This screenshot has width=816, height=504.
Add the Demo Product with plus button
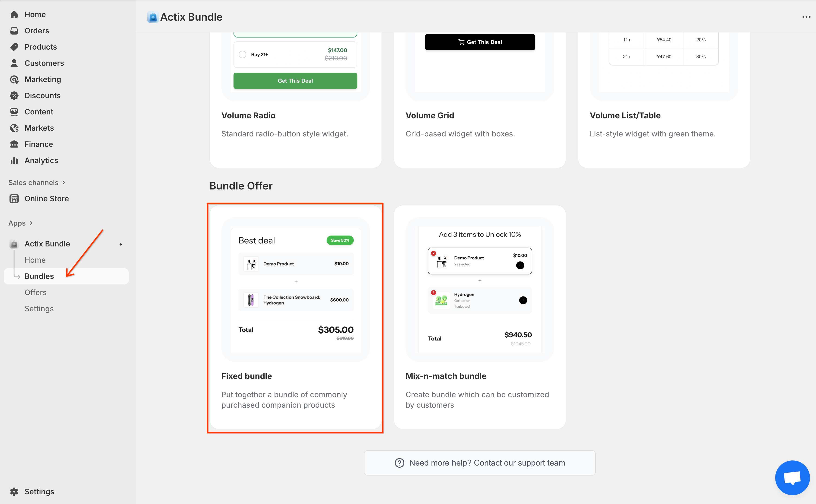point(520,265)
